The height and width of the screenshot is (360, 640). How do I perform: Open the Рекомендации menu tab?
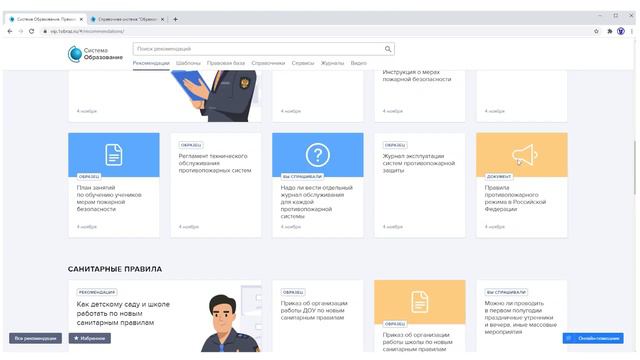(151, 63)
